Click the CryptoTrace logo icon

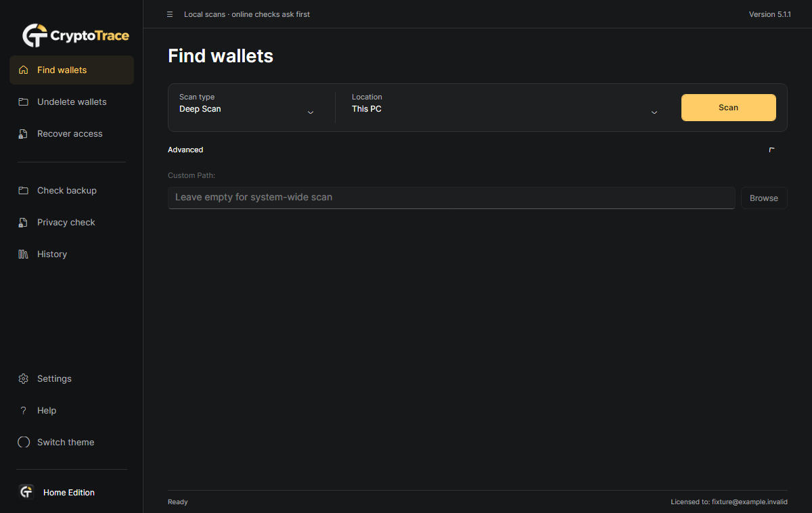click(x=34, y=35)
